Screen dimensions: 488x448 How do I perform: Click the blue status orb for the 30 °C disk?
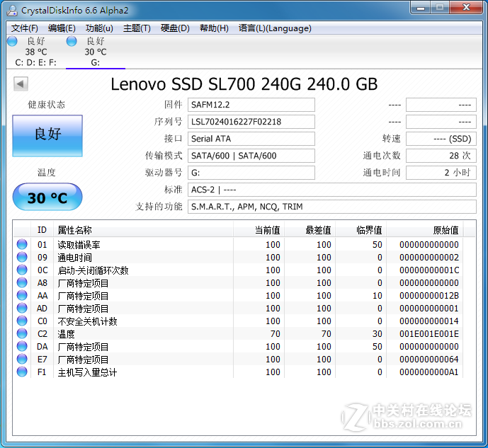(x=72, y=41)
